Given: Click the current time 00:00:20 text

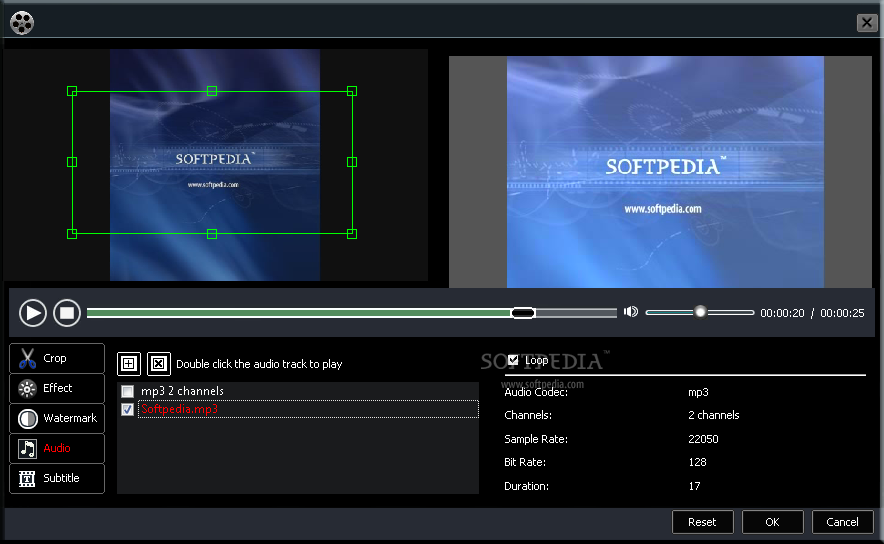Looking at the screenshot, I should pos(782,313).
